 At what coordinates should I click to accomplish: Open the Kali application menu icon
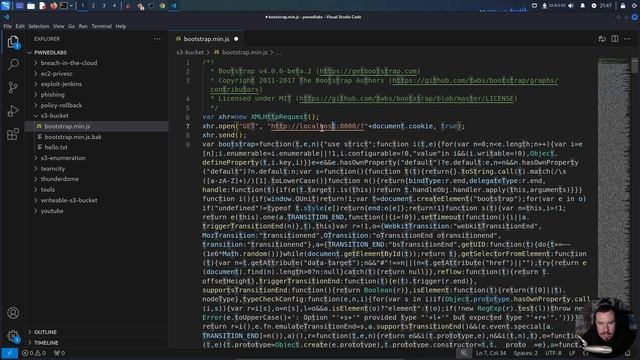point(5,6)
